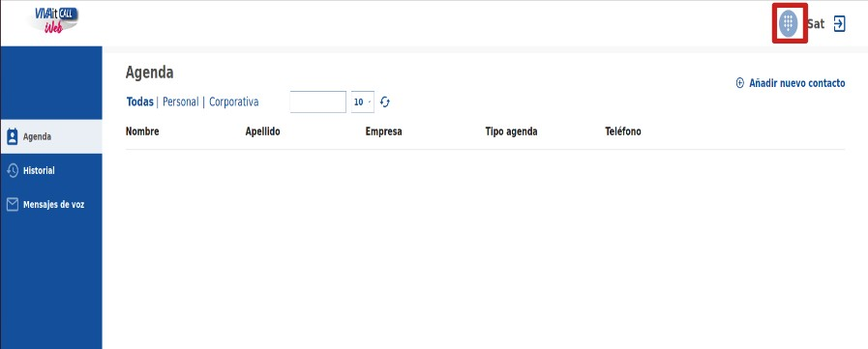Image resolution: width=868 pixels, height=349 pixels.
Task: Click the Sat user name label
Action: [816, 24]
